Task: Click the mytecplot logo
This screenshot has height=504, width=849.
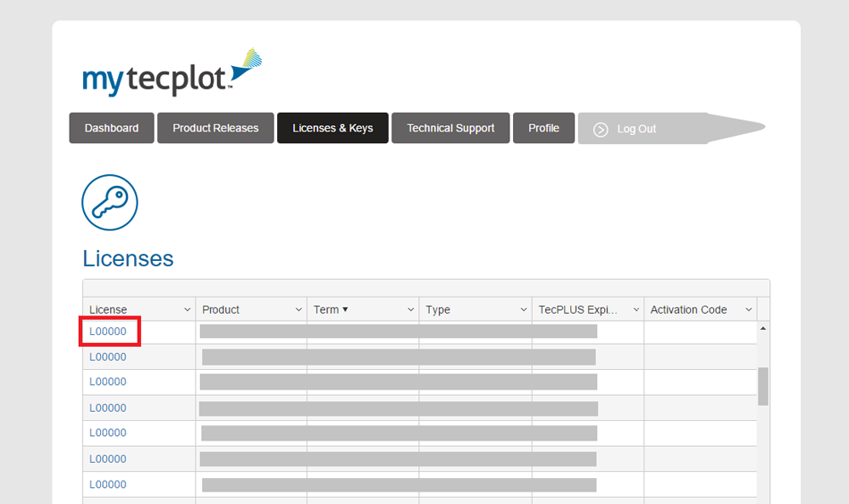Action: pos(172,72)
